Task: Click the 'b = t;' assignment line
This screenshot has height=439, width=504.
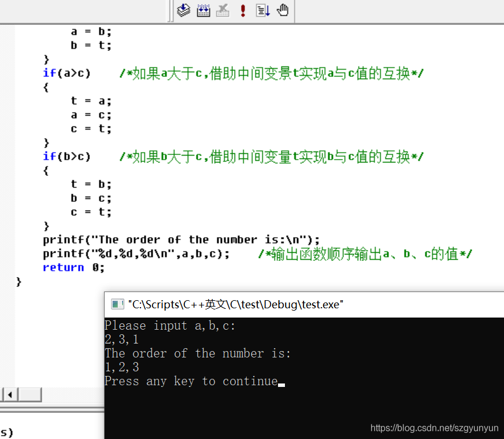Action: tap(91, 45)
